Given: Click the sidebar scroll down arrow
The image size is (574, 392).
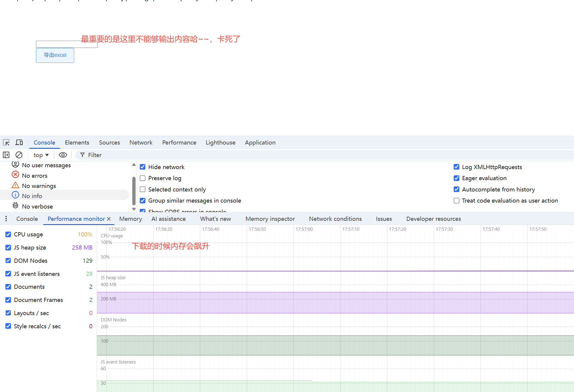Looking at the screenshot, I should click(x=134, y=209).
